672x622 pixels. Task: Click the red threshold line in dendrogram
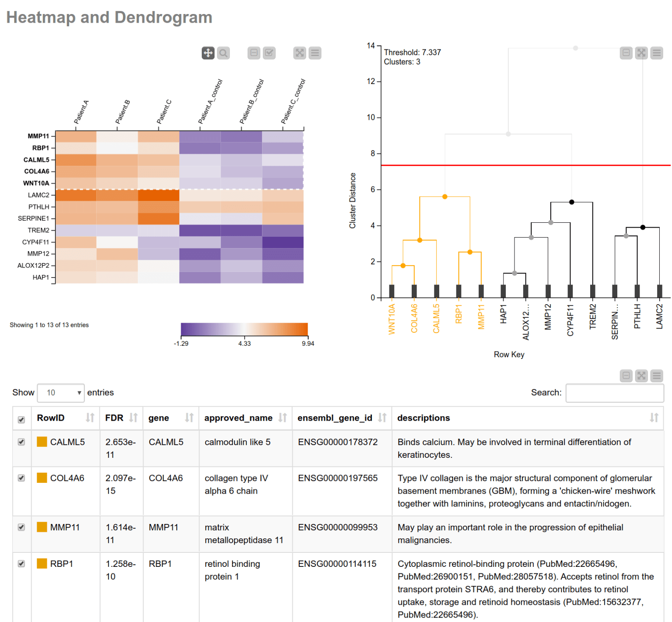[525, 165]
